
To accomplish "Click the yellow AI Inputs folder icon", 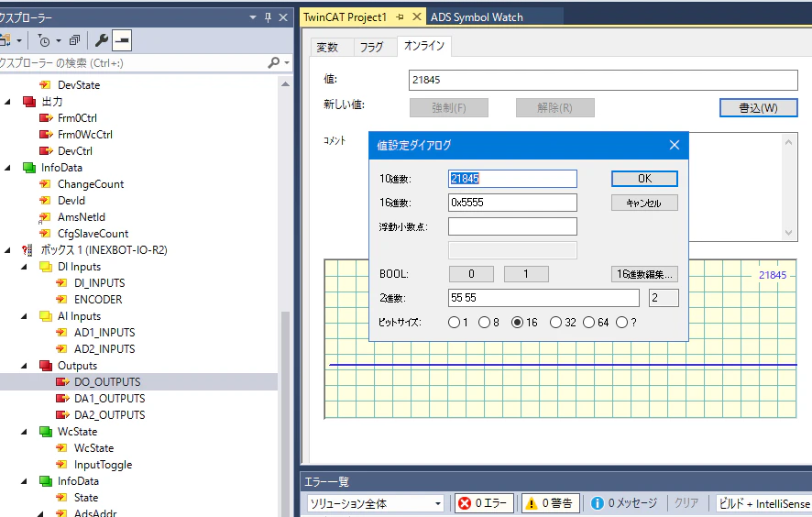I will (46, 316).
